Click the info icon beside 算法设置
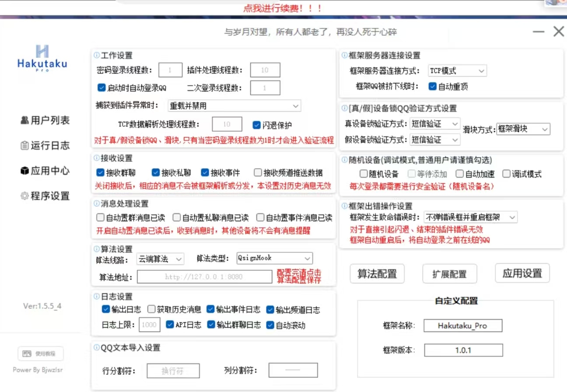Viewport: 567px width, 392px height. 96,249
